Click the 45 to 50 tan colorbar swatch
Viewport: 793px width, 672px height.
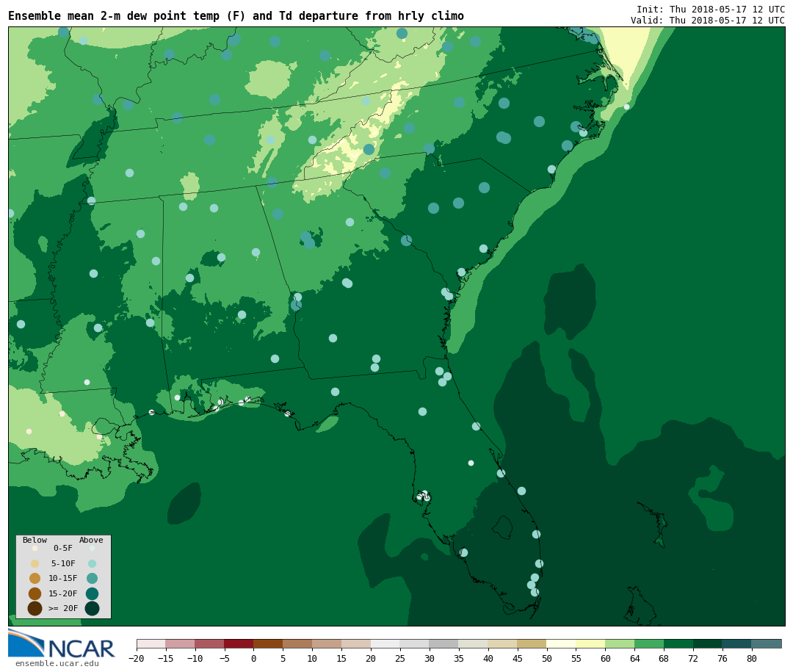click(532, 643)
